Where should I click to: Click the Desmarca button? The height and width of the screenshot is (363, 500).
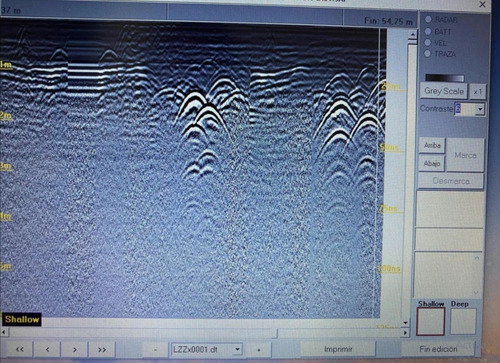(451, 181)
